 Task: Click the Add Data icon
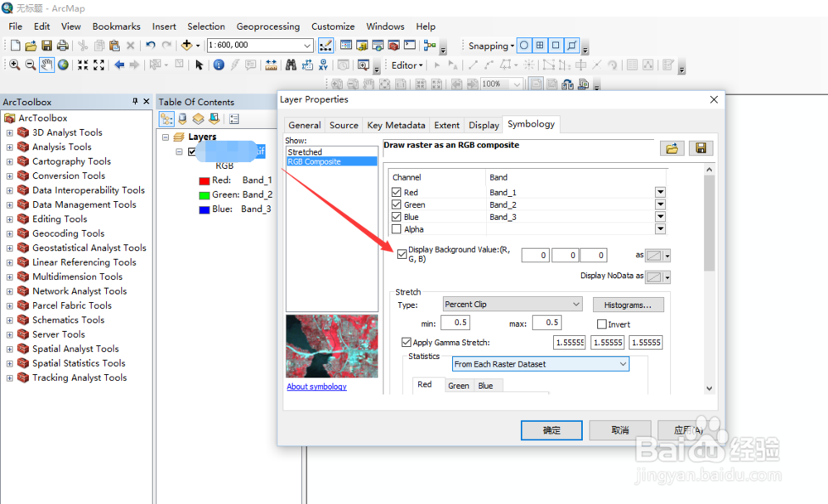tap(186, 46)
